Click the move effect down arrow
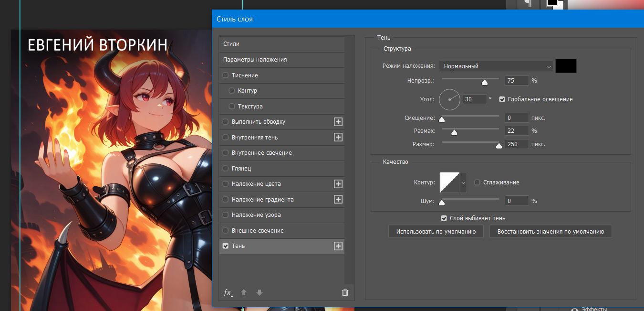 [x=259, y=293]
